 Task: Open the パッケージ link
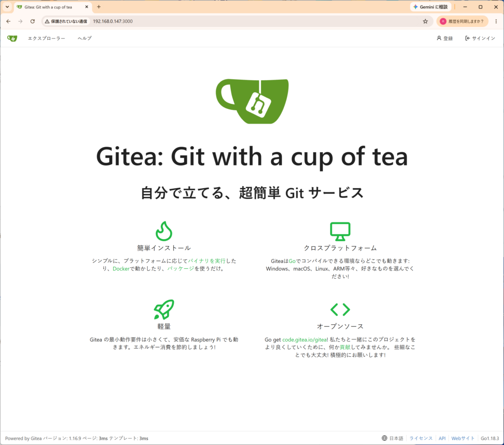[181, 268]
